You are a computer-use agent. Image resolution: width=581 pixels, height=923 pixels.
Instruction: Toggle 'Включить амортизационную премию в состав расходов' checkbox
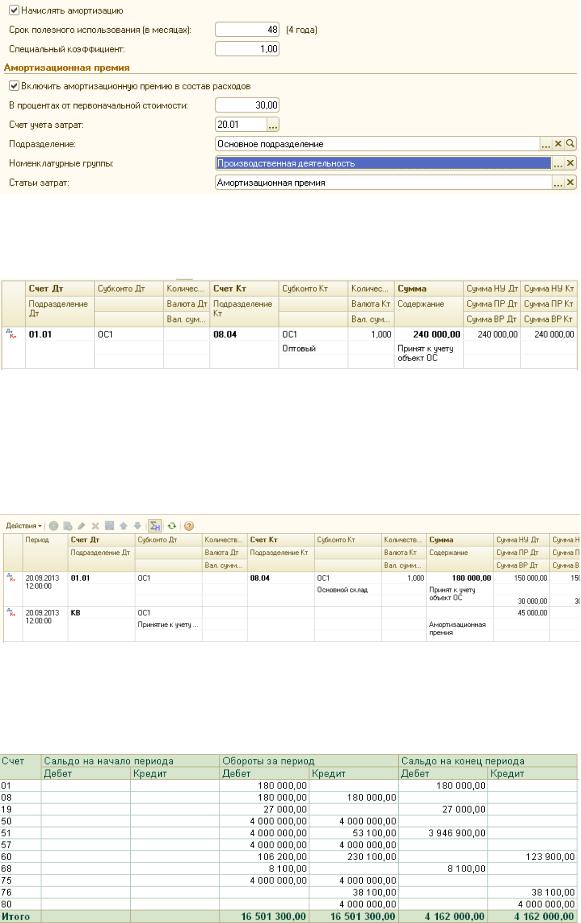pyautogui.click(x=14, y=86)
